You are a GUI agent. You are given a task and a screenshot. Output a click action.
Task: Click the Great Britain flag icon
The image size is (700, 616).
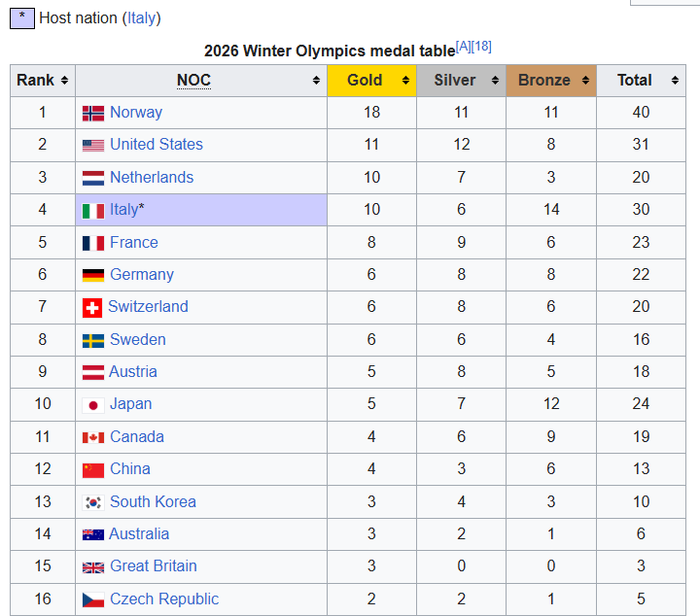click(93, 566)
